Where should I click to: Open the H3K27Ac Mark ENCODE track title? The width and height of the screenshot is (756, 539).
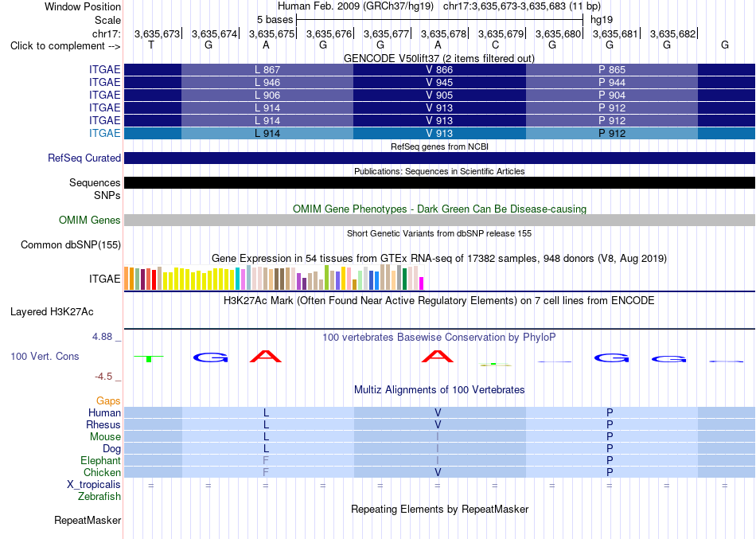438,301
